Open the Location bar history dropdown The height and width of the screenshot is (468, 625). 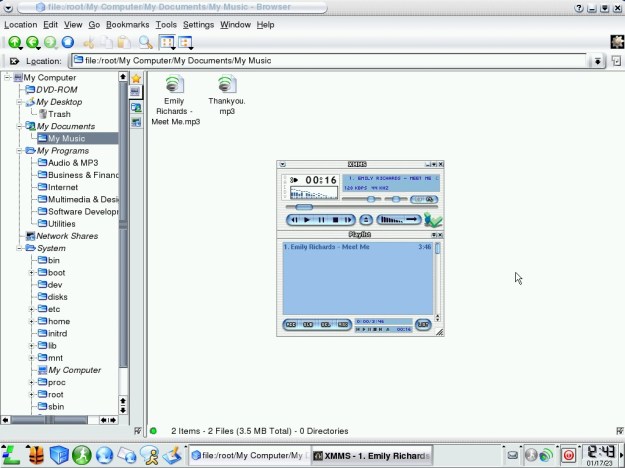tap(598, 61)
